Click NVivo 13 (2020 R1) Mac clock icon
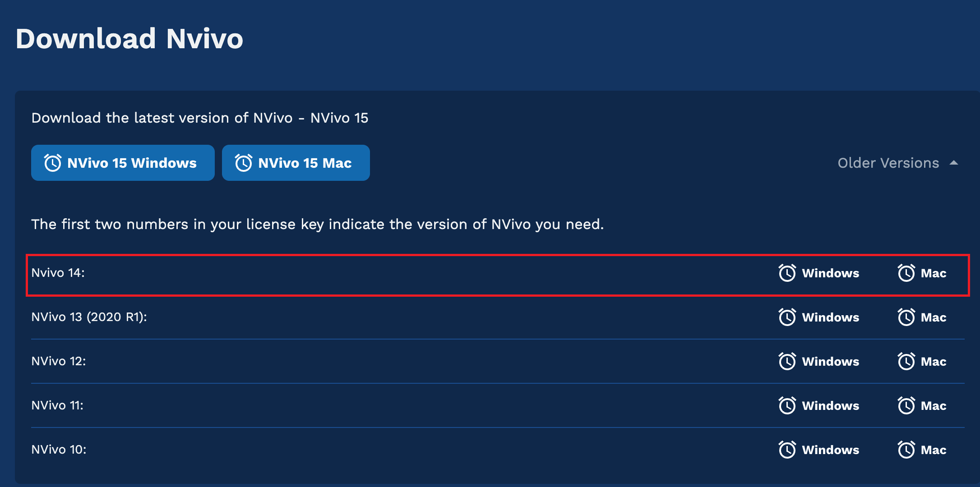980x487 pixels. [x=906, y=317]
